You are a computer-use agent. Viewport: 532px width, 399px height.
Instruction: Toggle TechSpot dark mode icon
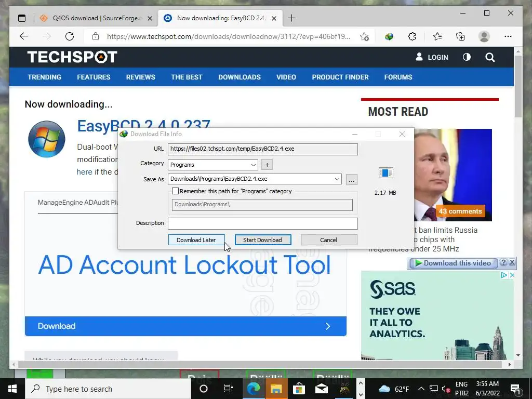(467, 57)
